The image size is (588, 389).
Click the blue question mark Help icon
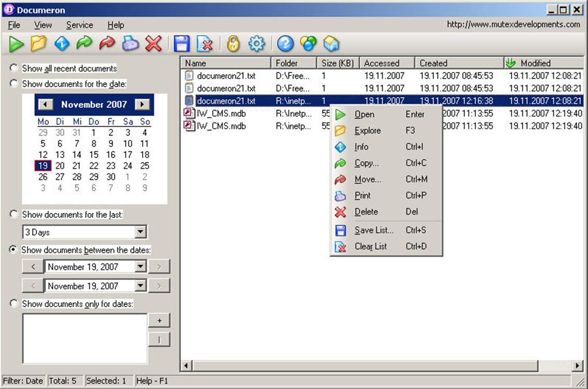pyautogui.click(x=285, y=44)
